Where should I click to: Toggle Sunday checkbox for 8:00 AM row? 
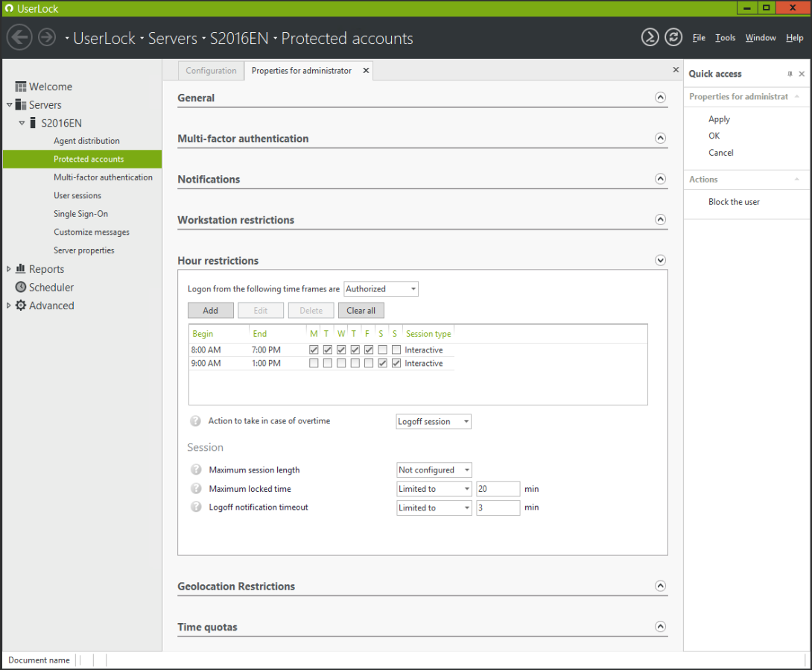point(396,350)
